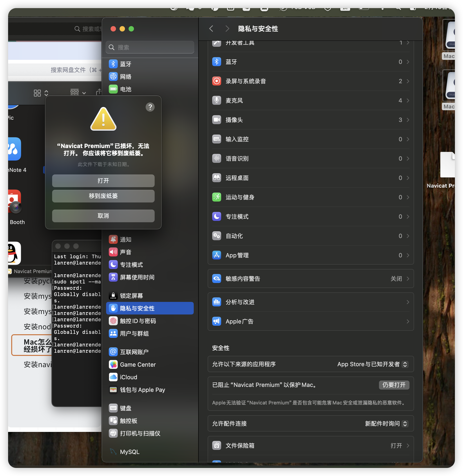Open 网络 in Settings sidebar

click(149, 77)
